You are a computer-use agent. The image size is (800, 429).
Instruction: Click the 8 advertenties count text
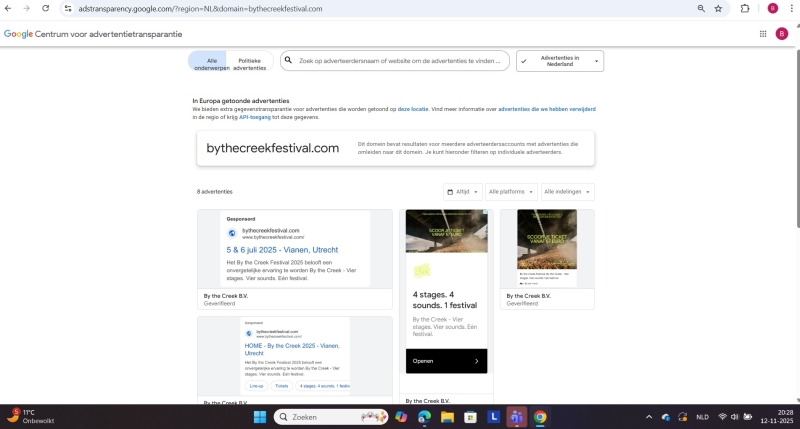tap(215, 192)
